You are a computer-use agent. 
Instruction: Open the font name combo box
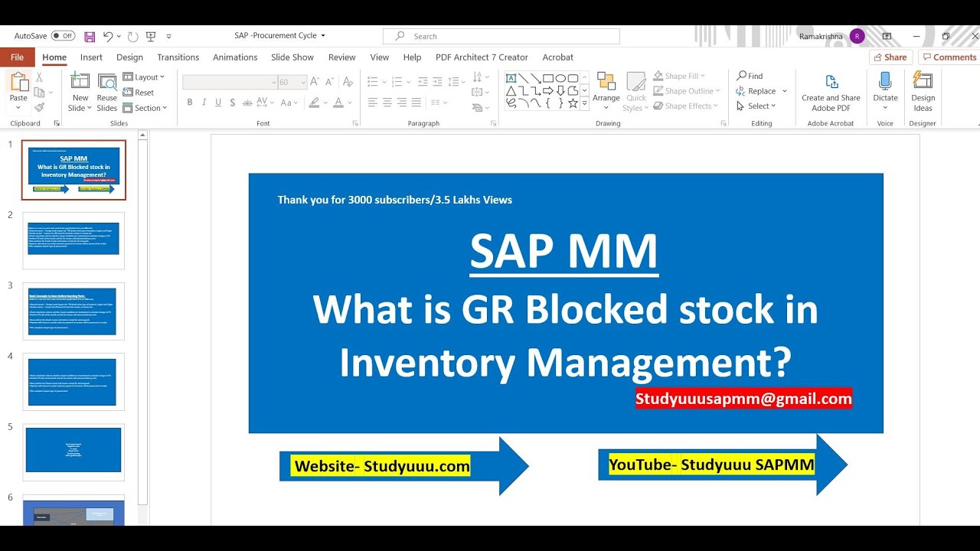(x=230, y=82)
